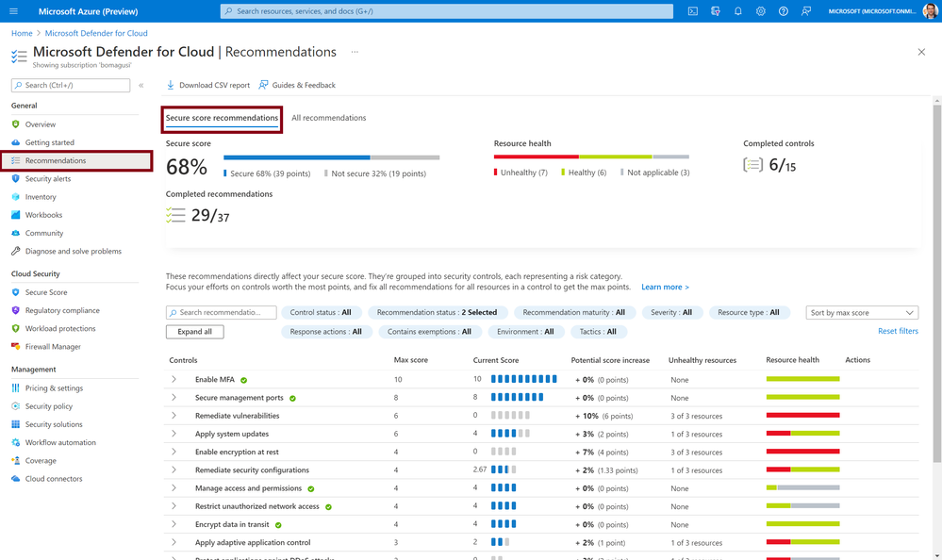Viewport: 942px width, 560px height.
Task: Click the user account avatar
Action: click(x=930, y=10)
